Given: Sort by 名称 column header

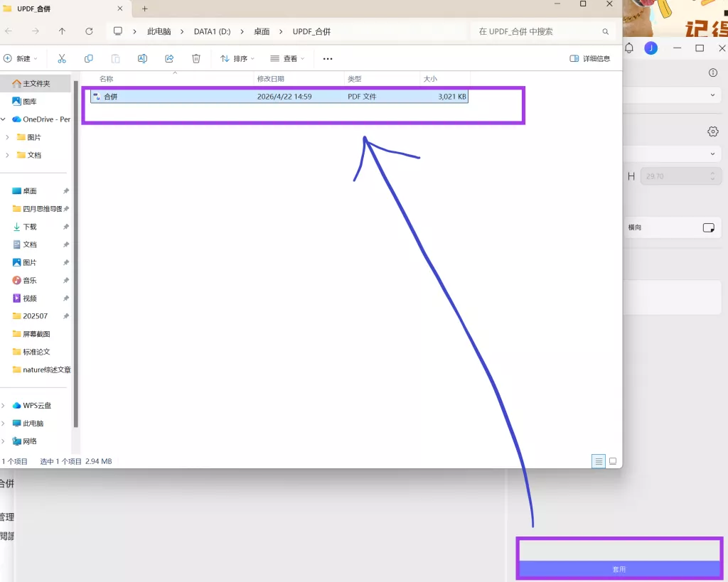Looking at the screenshot, I should [x=107, y=79].
